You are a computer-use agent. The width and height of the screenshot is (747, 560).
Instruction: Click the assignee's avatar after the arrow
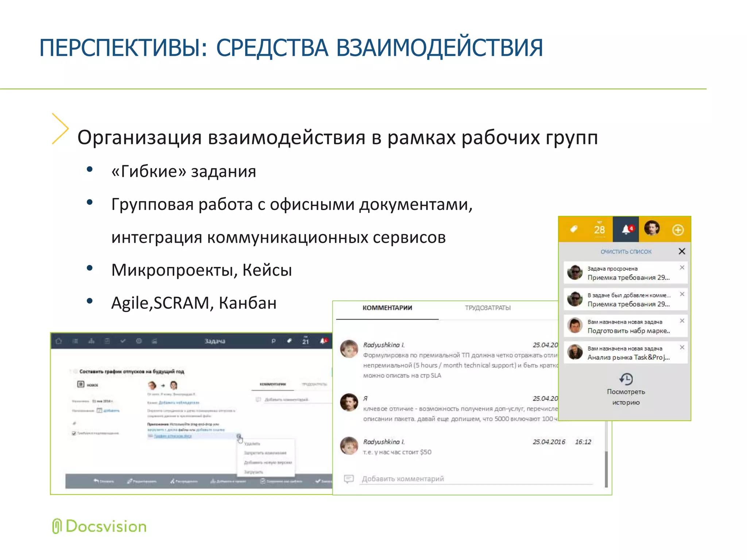[x=174, y=385]
